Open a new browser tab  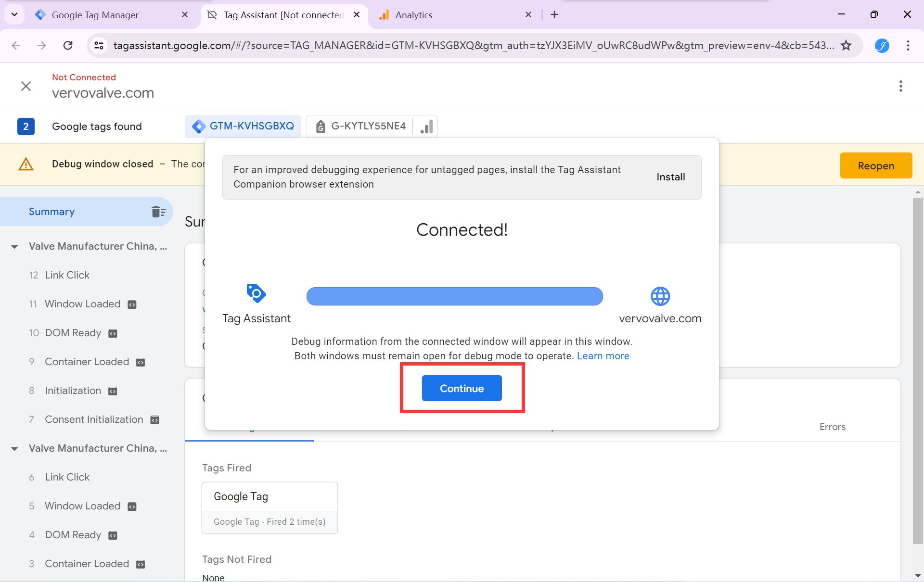point(554,15)
